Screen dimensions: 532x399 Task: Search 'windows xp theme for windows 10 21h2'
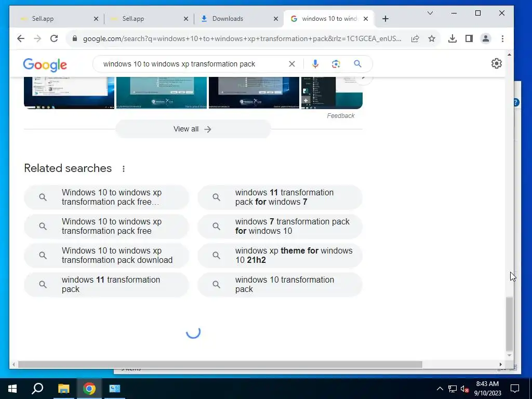[280, 256]
